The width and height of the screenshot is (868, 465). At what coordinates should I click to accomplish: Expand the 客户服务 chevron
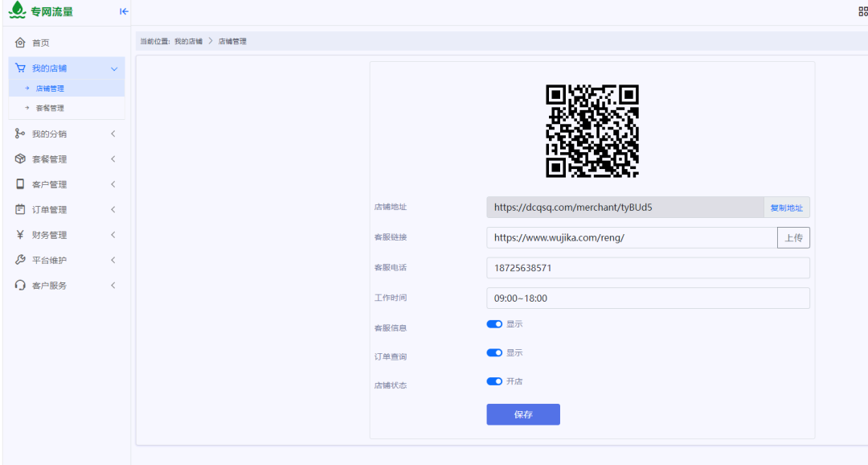(113, 286)
